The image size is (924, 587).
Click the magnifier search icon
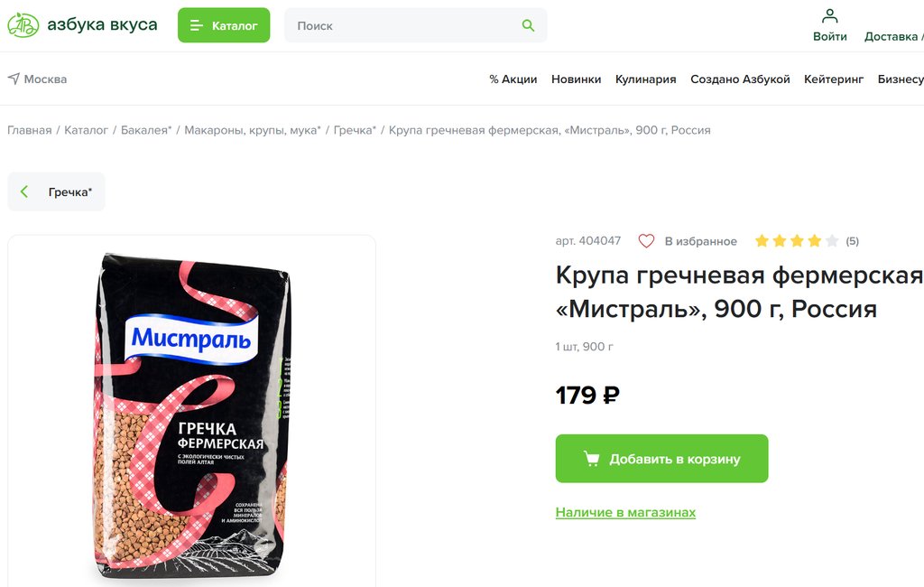tap(528, 25)
